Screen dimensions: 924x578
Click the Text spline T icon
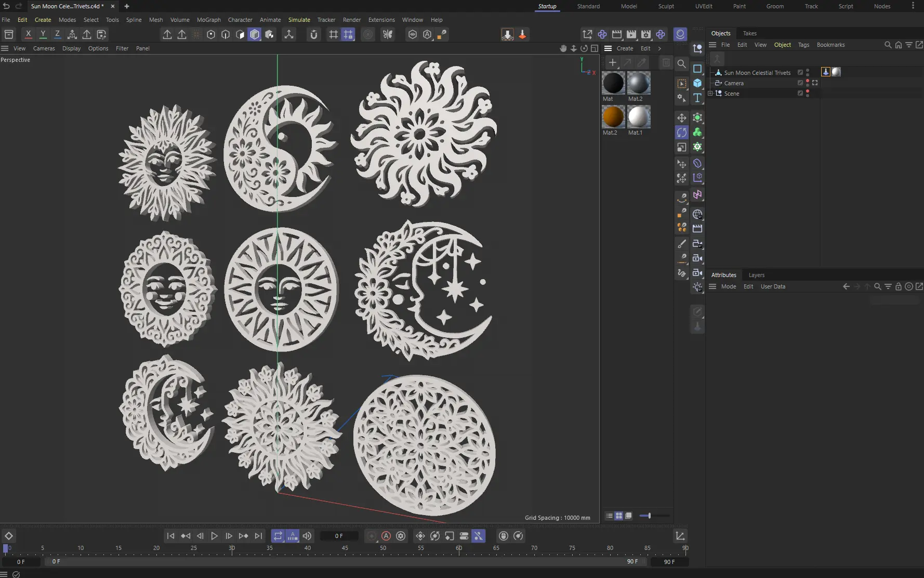[697, 98]
